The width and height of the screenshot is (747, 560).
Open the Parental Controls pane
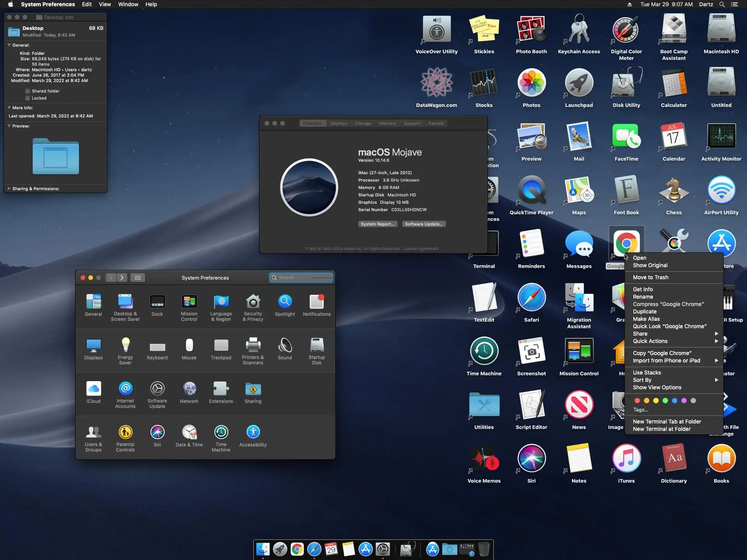tap(125, 433)
